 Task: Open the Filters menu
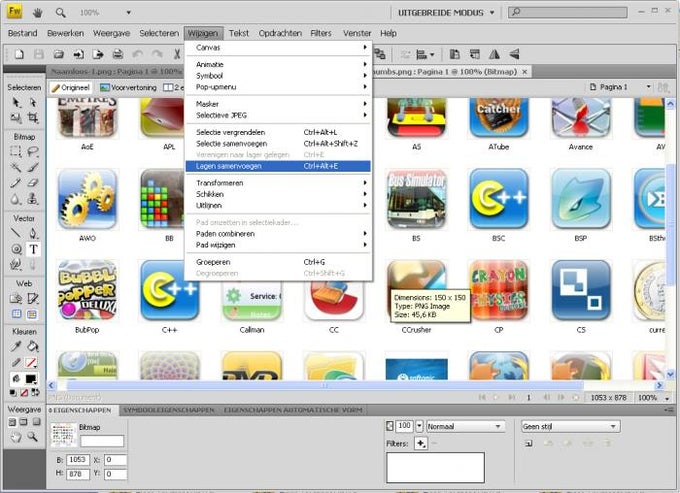click(x=320, y=33)
